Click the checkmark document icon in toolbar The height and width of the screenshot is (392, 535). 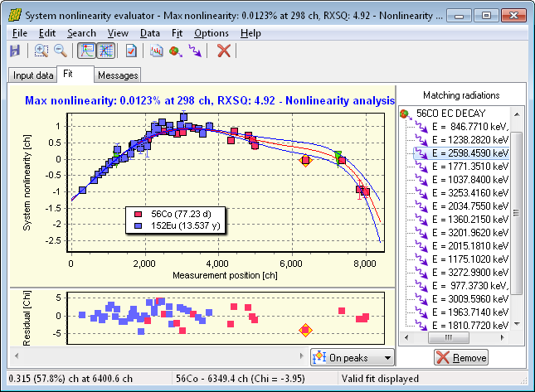[131, 51]
